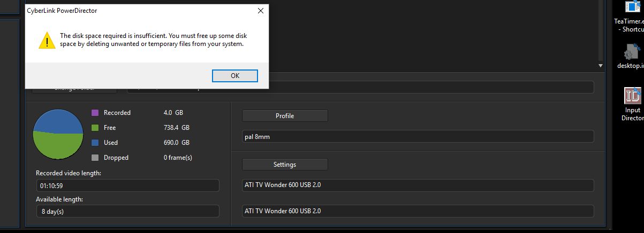Click the 'pal 8mm' profile field
Image resolution: width=644 pixels, height=233 pixels.
418,136
